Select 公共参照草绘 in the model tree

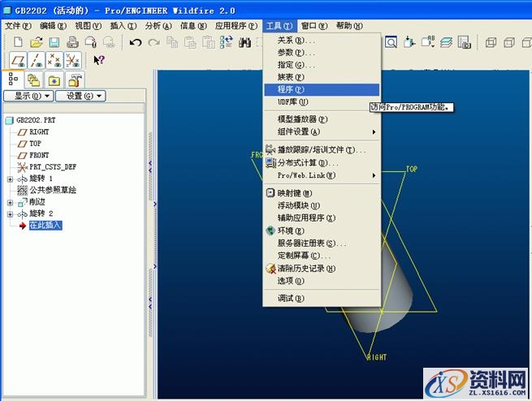click(x=47, y=190)
